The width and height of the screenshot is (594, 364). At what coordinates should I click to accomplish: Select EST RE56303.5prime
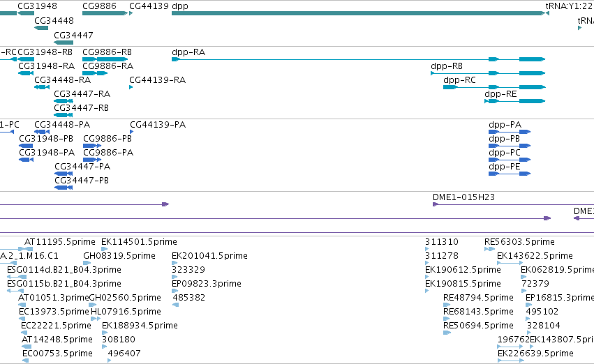coord(490,250)
